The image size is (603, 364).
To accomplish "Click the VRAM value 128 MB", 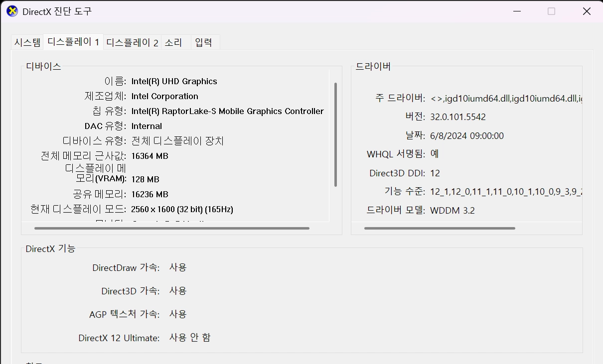I will tap(145, 179).
